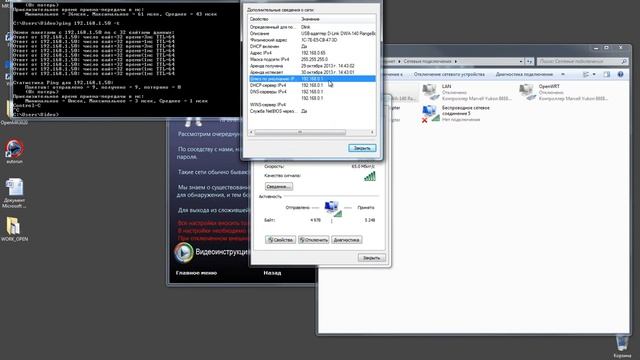
Task: Click left scroll arrow in details dialog
Action: tap(251, 132)
